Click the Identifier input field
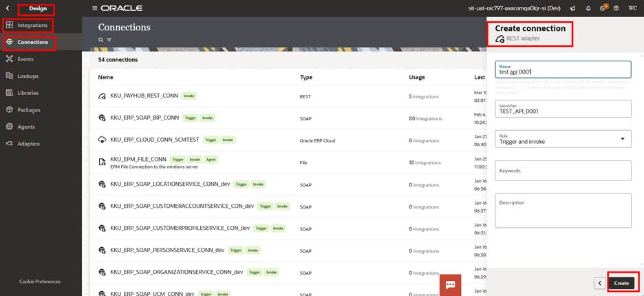644x296 pixels. pos(563,109)
